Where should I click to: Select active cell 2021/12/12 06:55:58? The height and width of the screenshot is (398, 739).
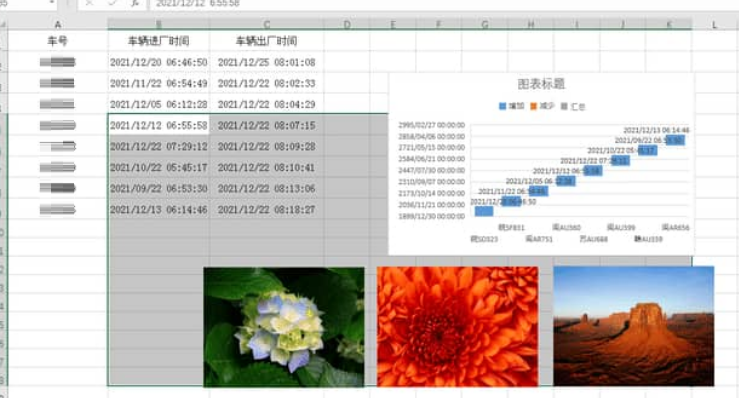(158, 125)
